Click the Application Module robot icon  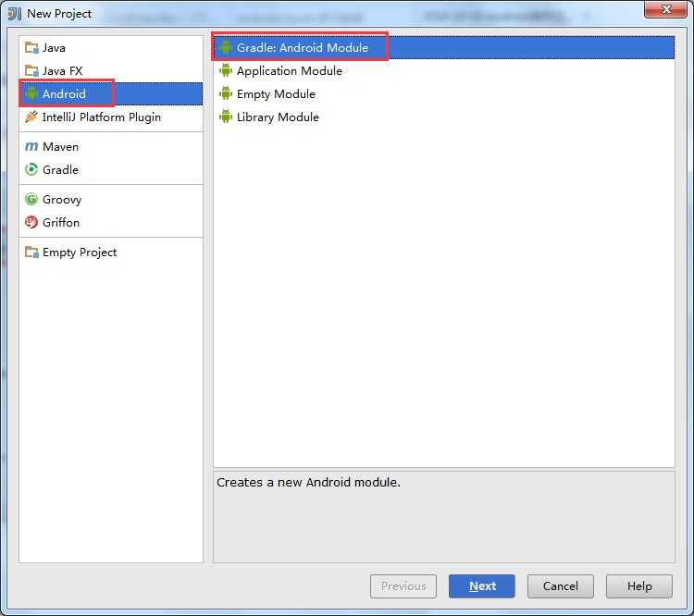(226, 70)
